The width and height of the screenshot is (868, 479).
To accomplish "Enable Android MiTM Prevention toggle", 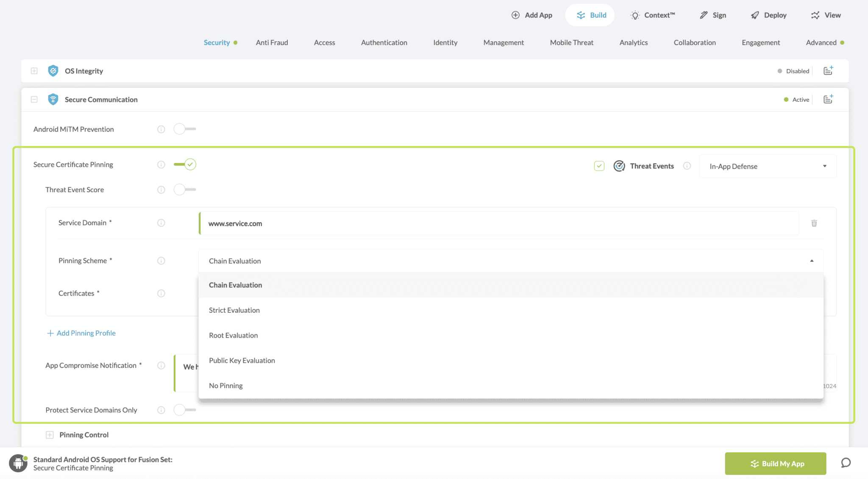I will point(184,129).
